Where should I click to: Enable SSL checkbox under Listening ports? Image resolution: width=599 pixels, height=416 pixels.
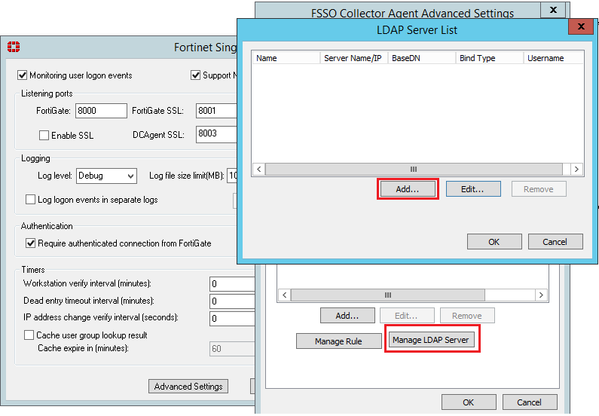pos(44,135)
